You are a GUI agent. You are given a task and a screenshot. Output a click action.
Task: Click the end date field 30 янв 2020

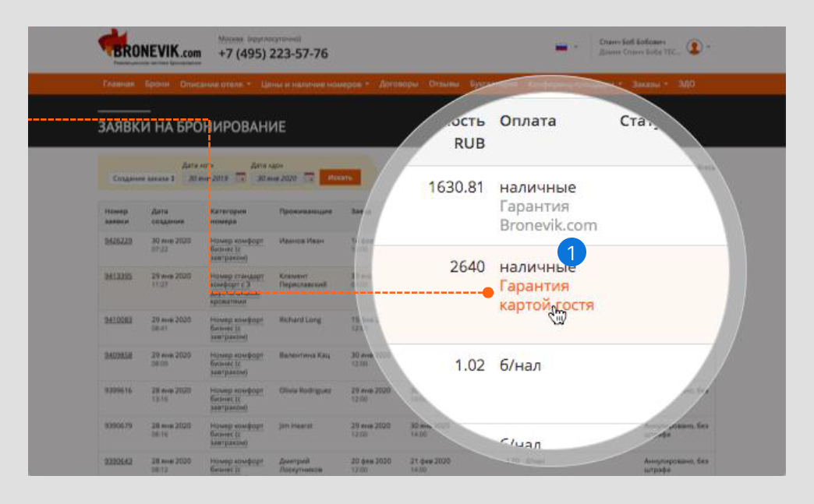click(x=277, y=178)
